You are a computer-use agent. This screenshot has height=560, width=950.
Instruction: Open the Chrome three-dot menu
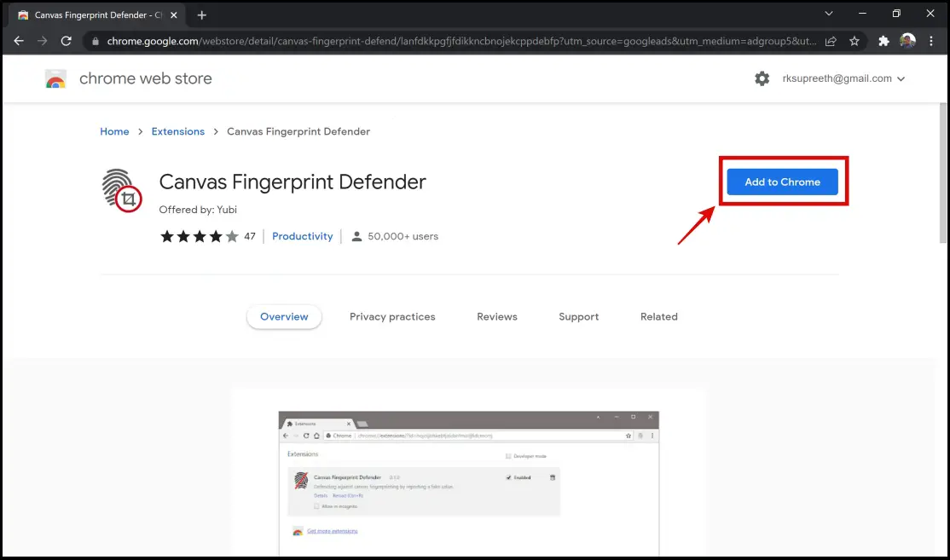pyautogui.click(x=931, y=41)
